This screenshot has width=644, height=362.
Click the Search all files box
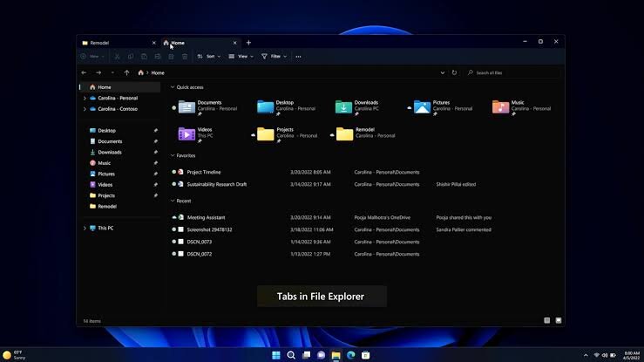click(x=512, y=72)
